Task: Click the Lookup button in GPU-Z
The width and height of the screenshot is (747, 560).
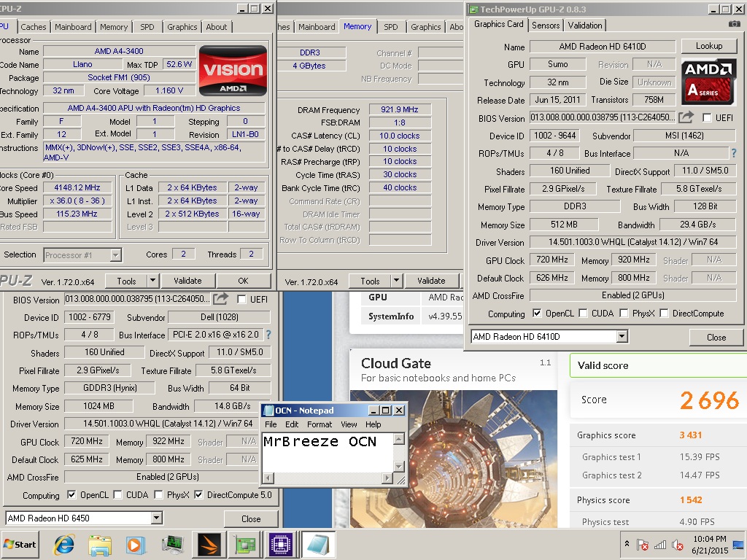Action: pos(709,46)
